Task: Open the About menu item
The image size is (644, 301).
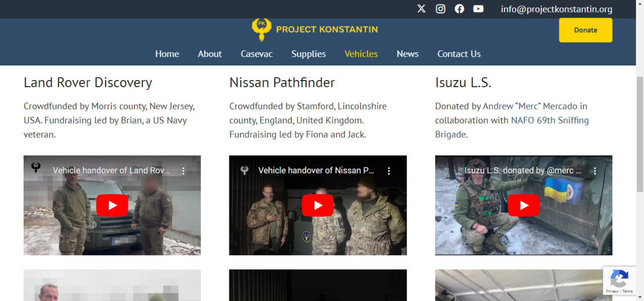Action: point(210,54)
